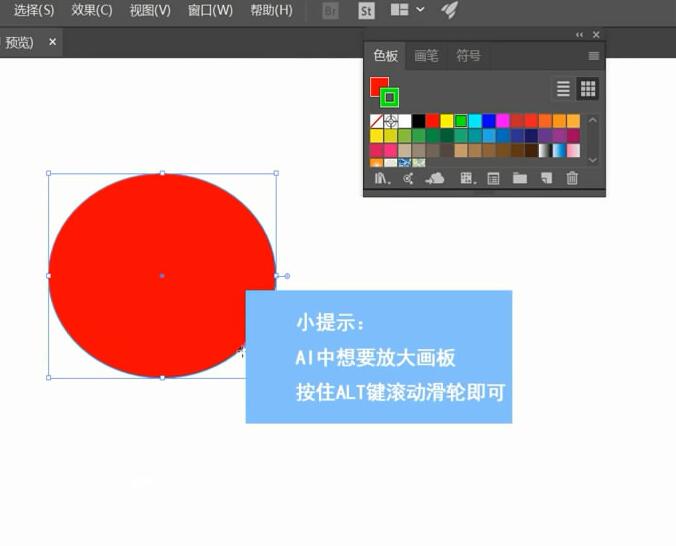Add selected swatch to Creative Cloud library
This screenshot has width=676, height=546.
[435, 178]
